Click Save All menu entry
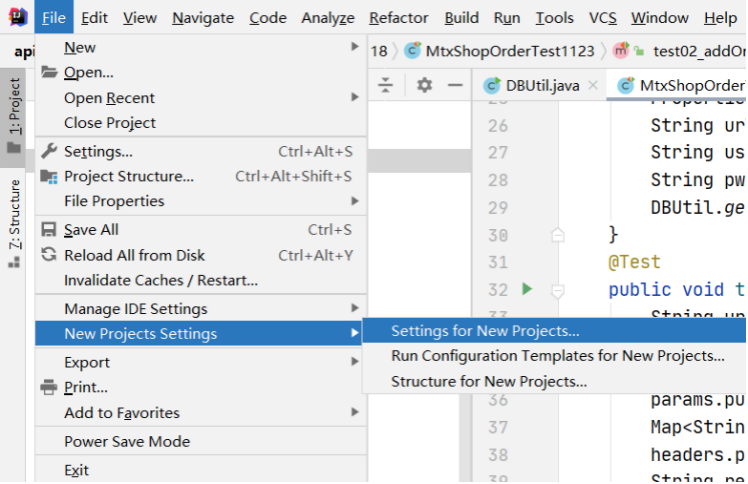Screen dimensions: 748x484 [x=200, y=230]
